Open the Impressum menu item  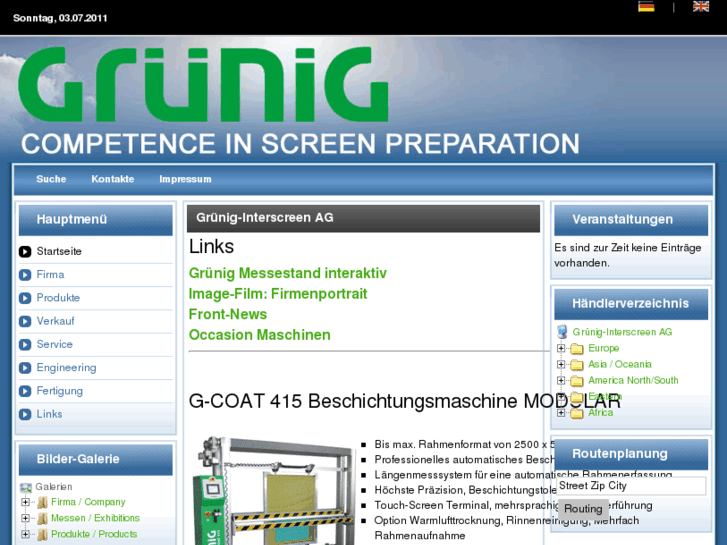point(185,179)
